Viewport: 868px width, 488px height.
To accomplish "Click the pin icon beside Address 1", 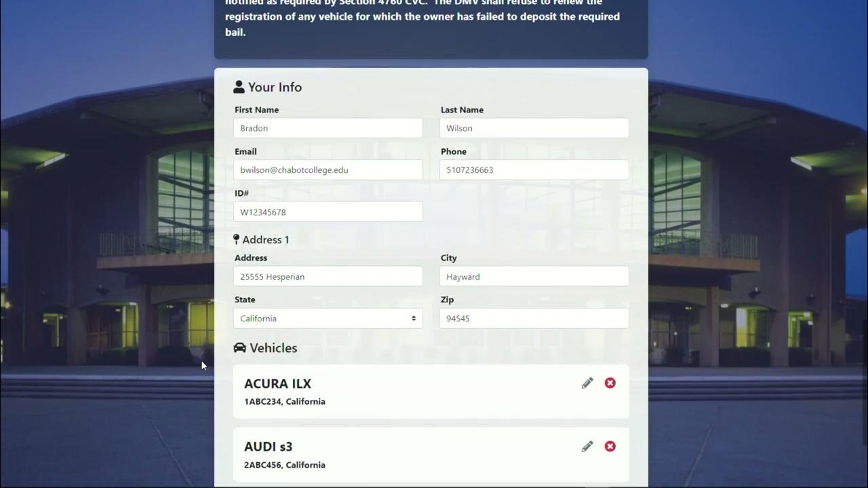I will [x=236, y=239].
